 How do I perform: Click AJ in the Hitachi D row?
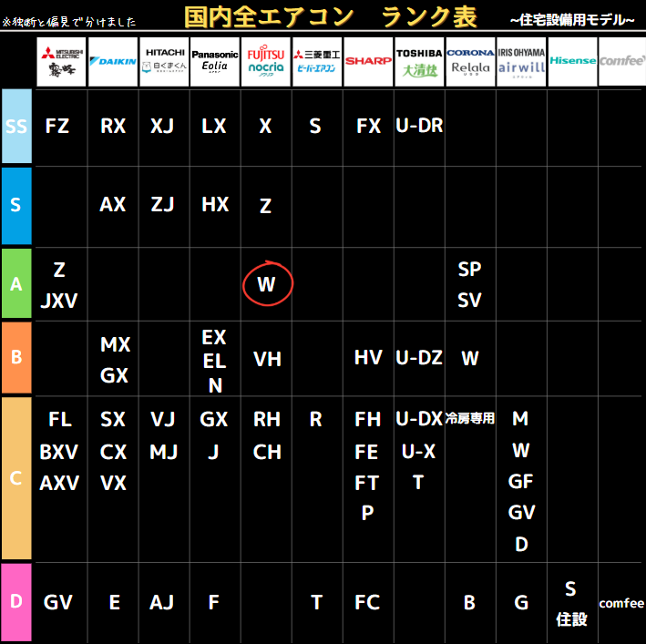tap(161, 602)
